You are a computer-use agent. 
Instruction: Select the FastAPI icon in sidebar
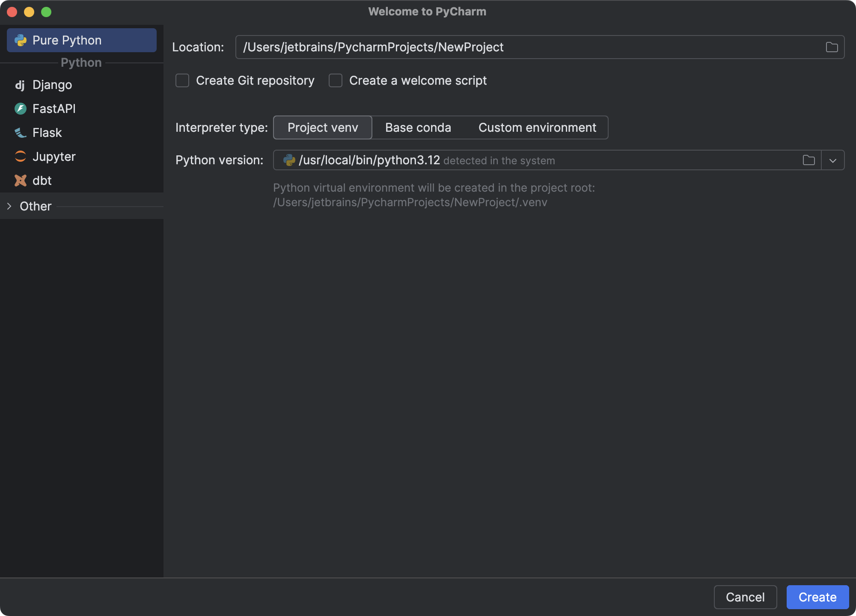[21, 109]
